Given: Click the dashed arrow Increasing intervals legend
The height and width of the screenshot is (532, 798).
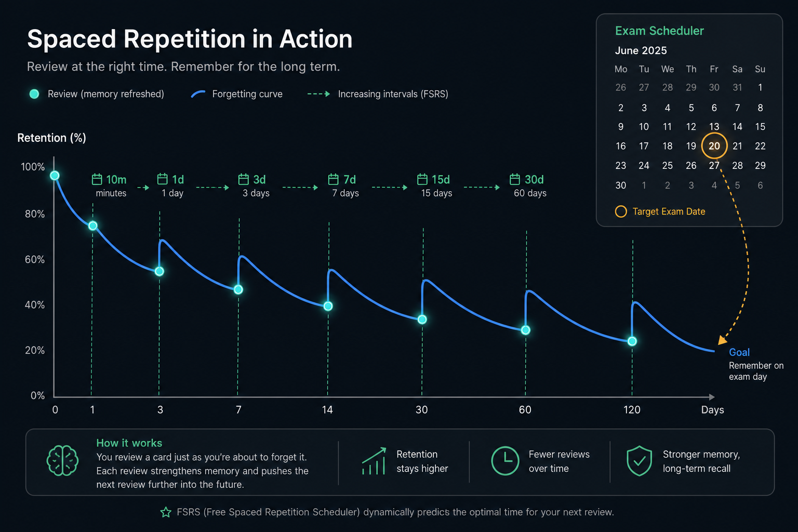Looking at the screenshot, I should coord(318,94).
